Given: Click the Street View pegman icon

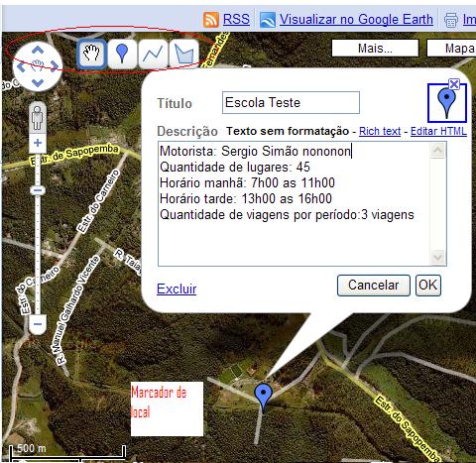Looking at the screenshot, I should pos(38,118).
